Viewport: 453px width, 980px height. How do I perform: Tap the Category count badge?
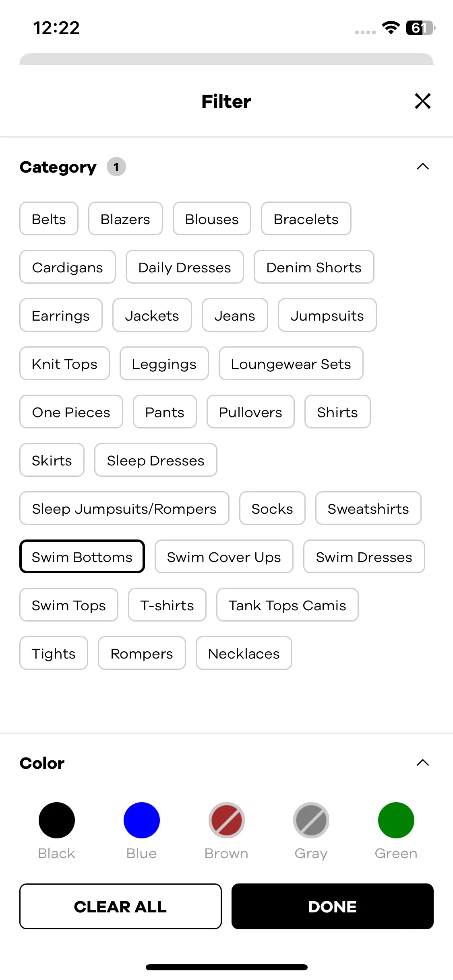tap(116, 167)
